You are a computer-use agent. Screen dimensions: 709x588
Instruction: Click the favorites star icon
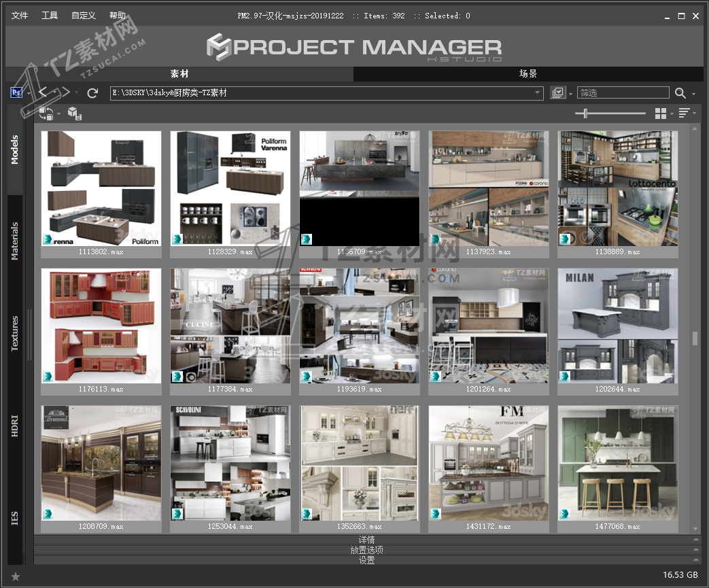[16, 576]
